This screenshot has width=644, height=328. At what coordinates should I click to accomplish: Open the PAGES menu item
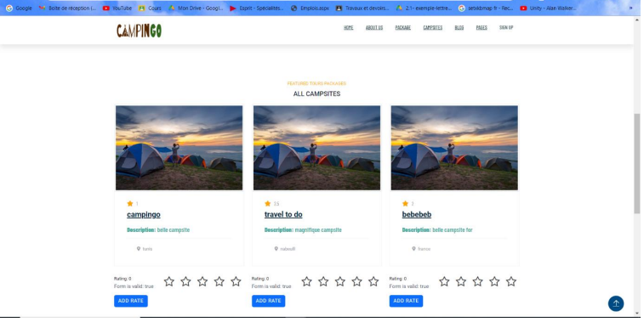pyautogui.click(x=482, y=27)
